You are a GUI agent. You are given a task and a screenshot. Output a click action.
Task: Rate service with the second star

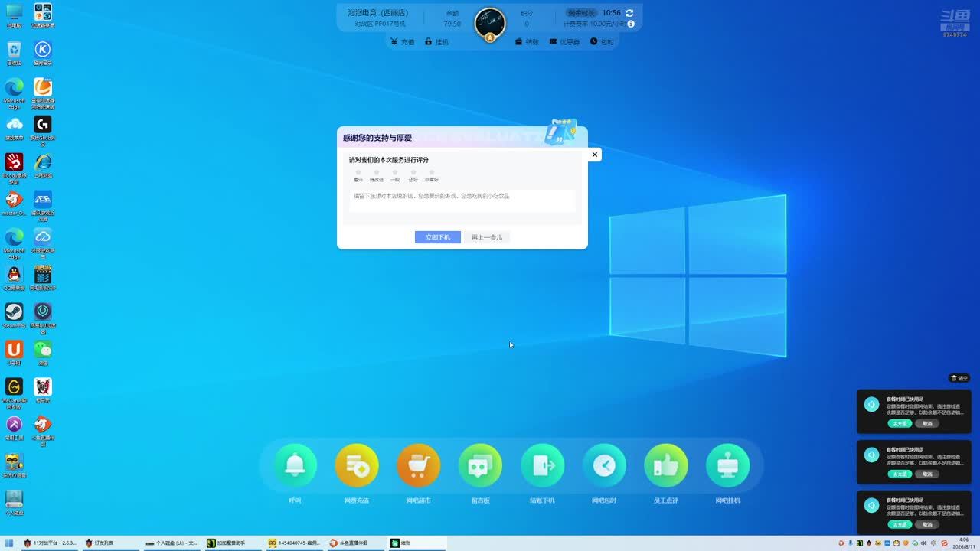377,173
